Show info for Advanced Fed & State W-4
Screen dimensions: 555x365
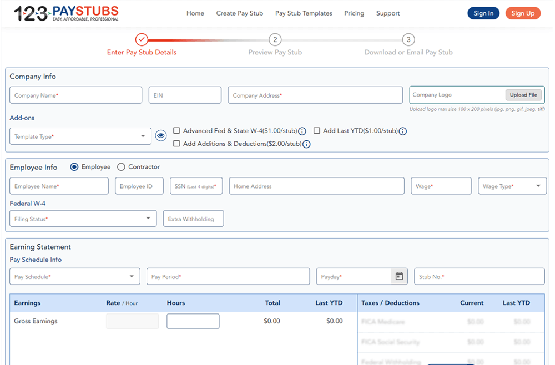(302, 131)
